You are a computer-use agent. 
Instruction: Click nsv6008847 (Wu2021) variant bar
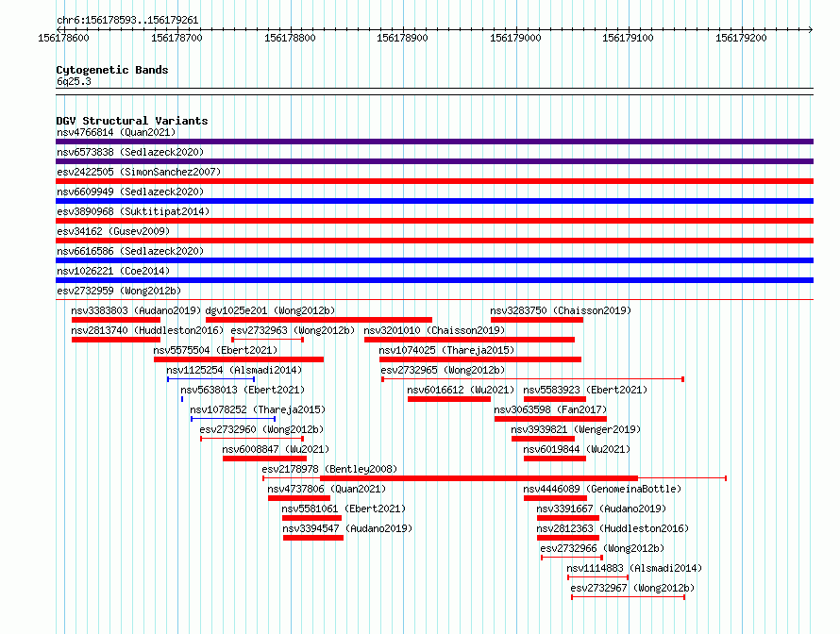(x=264, y=459)
